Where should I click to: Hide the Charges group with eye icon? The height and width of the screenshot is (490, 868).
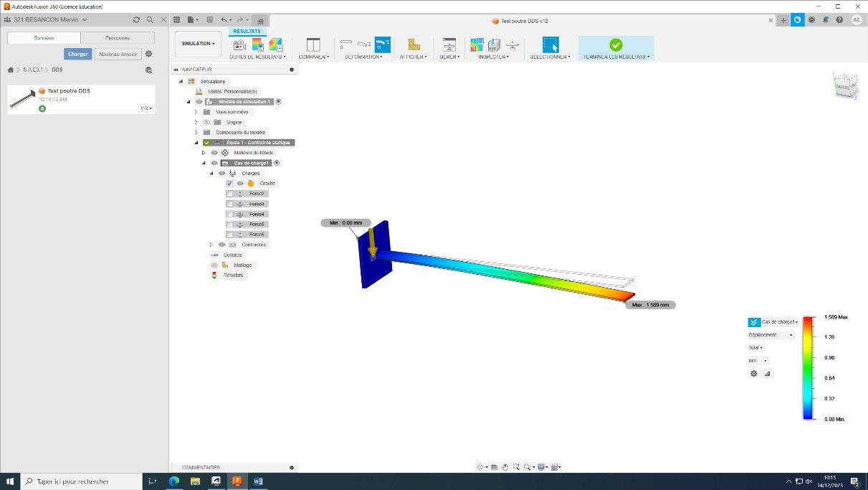[x=222, y=174]
